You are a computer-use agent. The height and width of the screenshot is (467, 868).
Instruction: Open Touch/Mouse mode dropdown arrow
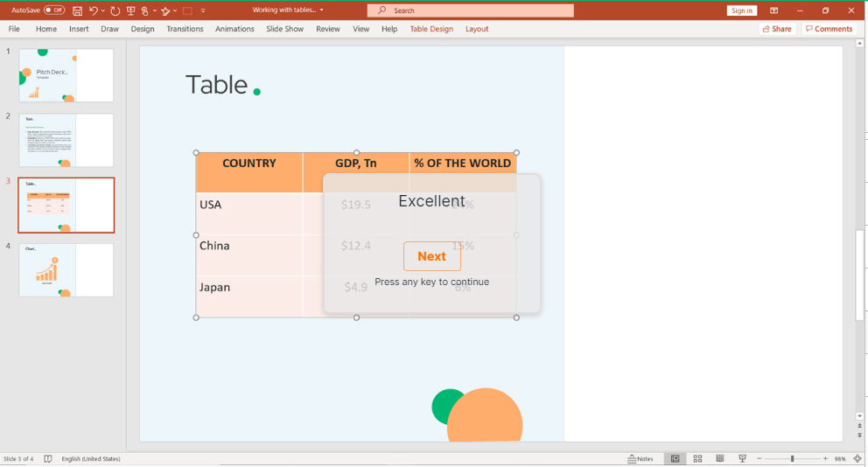coord(155,10)
